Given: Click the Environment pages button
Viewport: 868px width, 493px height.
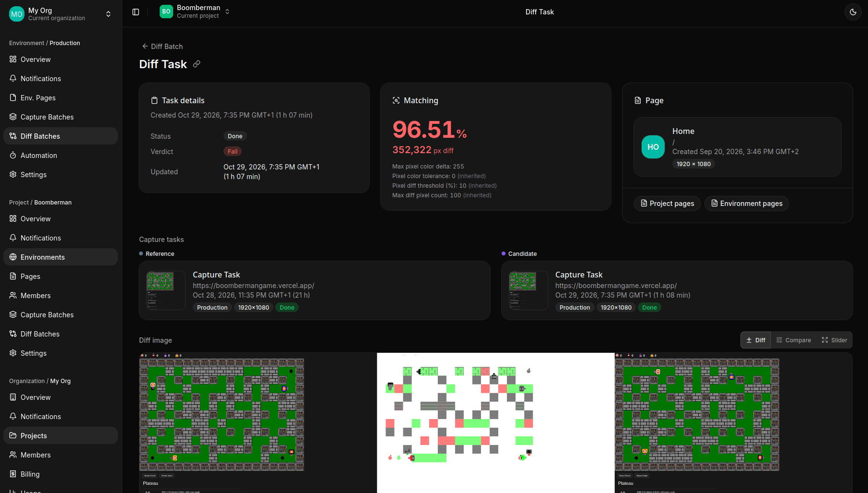Looking at the screenshot, I should [x=746, y=204].
